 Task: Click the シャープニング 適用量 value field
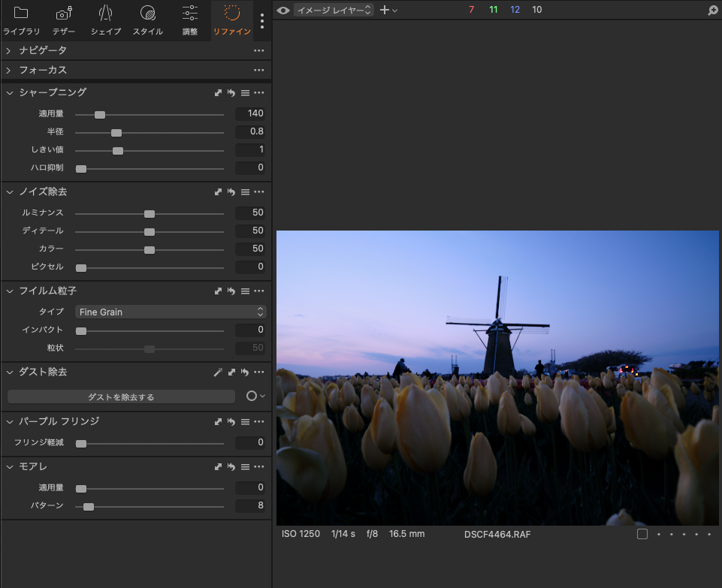[x=250, y=113]
